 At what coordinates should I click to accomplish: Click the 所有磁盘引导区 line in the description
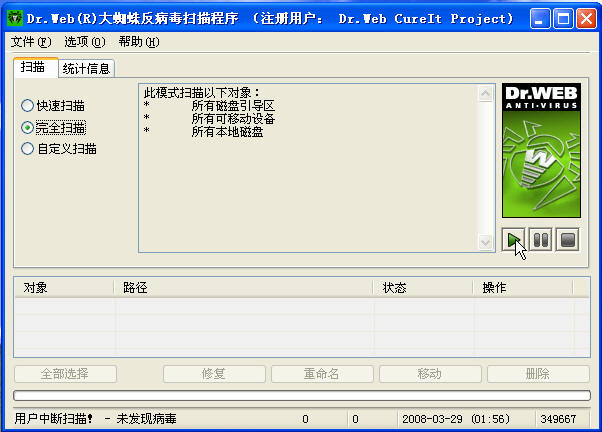(233, 106)
